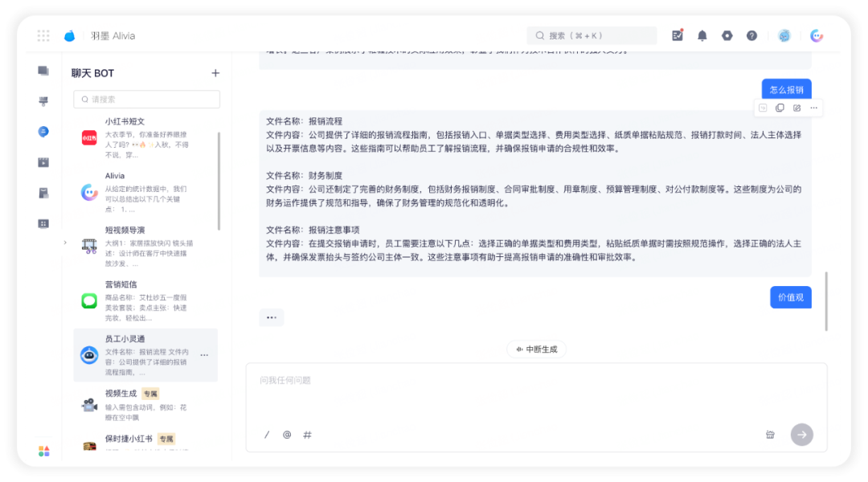Click the slash command icon
The image size is (868, 482).
coord(267,435)
